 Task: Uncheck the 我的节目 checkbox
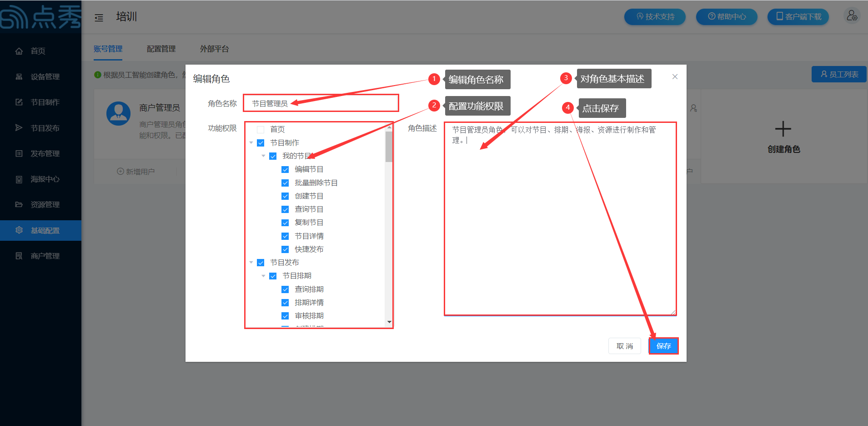273,156
